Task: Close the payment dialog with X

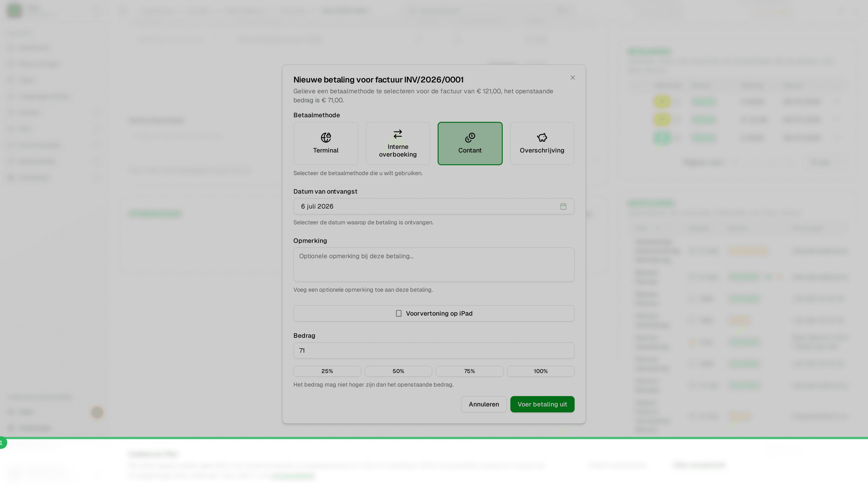Action: [x=573, y=78]
